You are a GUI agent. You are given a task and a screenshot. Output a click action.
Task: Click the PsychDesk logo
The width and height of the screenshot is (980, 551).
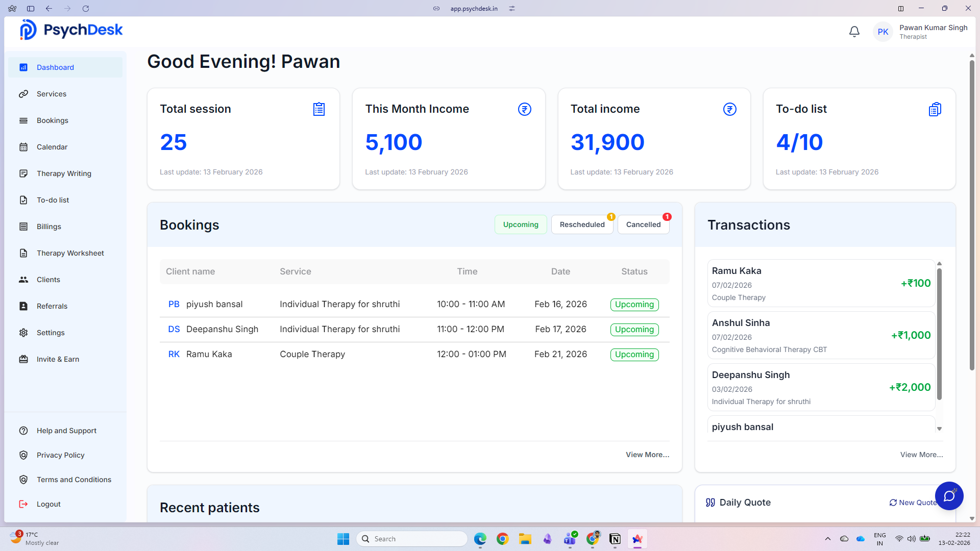tap(71, 29)
